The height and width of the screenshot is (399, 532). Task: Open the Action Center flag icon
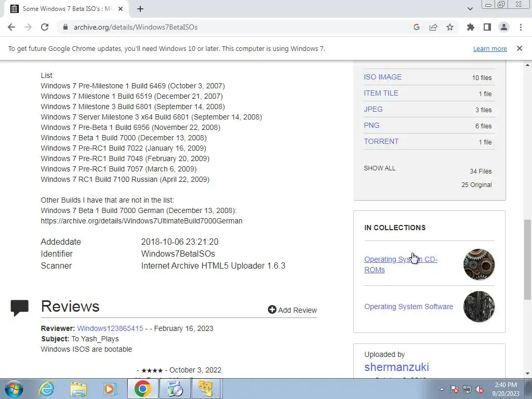(x=455, y=389)
